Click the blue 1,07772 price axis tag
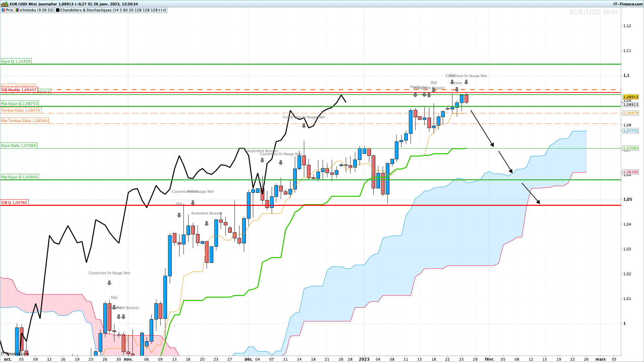This screenshot has width=644, height=362. [x=631, y=131]
